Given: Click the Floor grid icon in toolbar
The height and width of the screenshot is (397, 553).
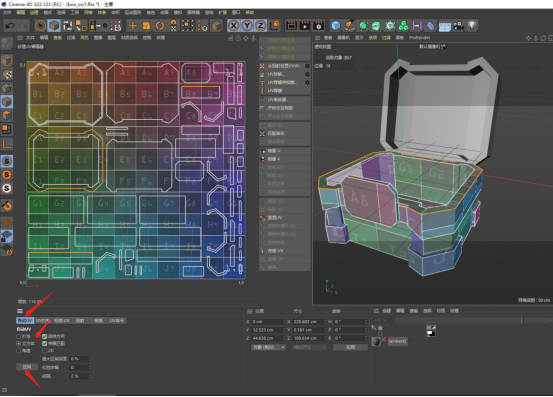Looking at the screenshot, I should (x=445, y=26).
